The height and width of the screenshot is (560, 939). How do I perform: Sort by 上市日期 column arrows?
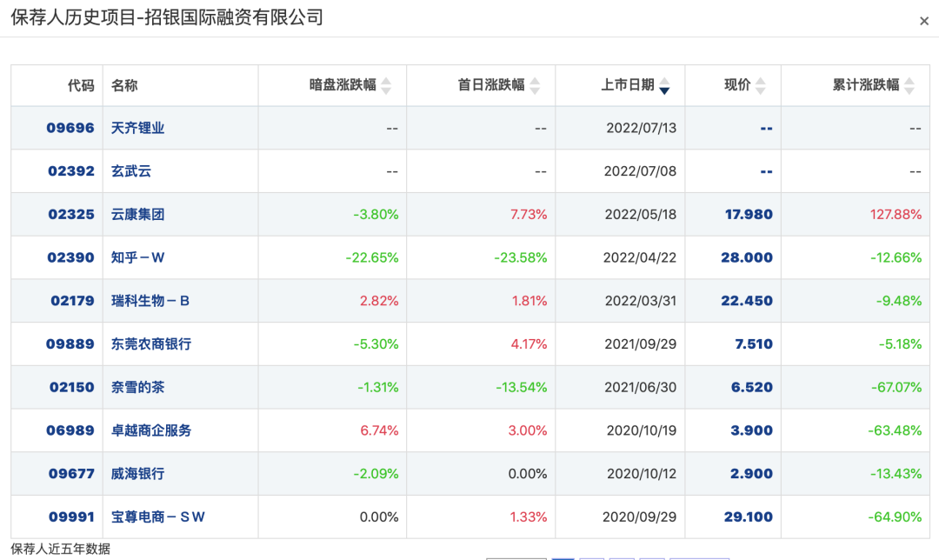(x=664, y=85)
